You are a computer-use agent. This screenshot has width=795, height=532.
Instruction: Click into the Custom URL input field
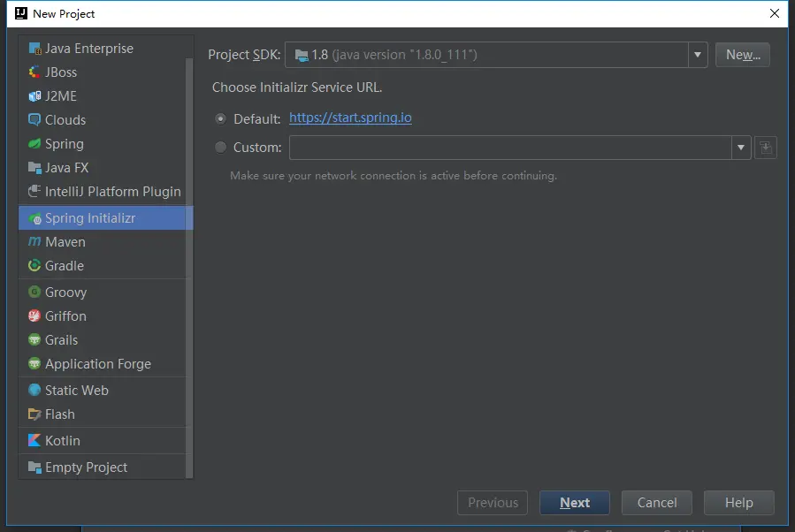(510, 148)
